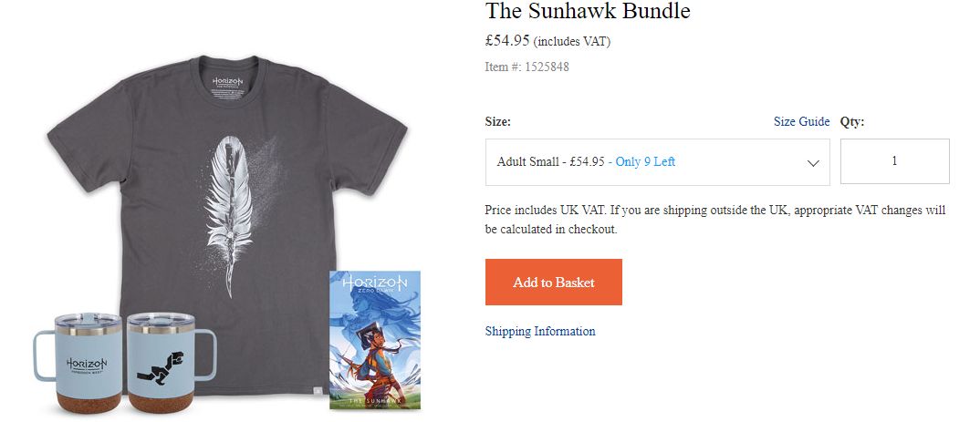Image resolution: width=980 pixels, height=422 pixels.
Task: Click the black machine silhouette on the right mug
Action: [160, 367]
